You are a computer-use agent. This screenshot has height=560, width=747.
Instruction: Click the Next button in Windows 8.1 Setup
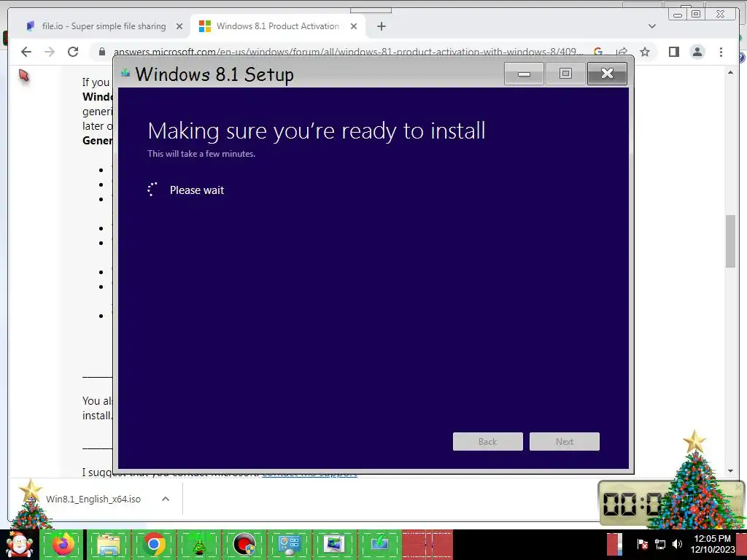pyautogui.click(x=565, y=441)
